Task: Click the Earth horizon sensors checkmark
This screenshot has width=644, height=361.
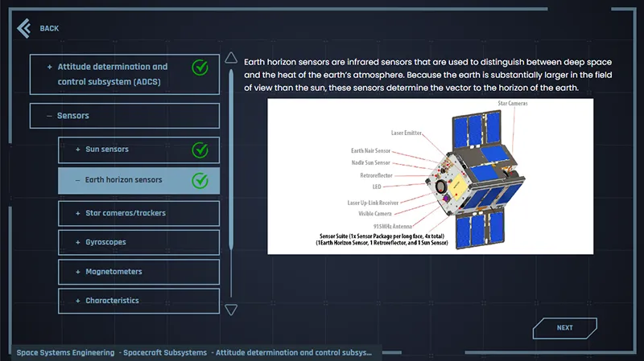Action: (200, 180)
